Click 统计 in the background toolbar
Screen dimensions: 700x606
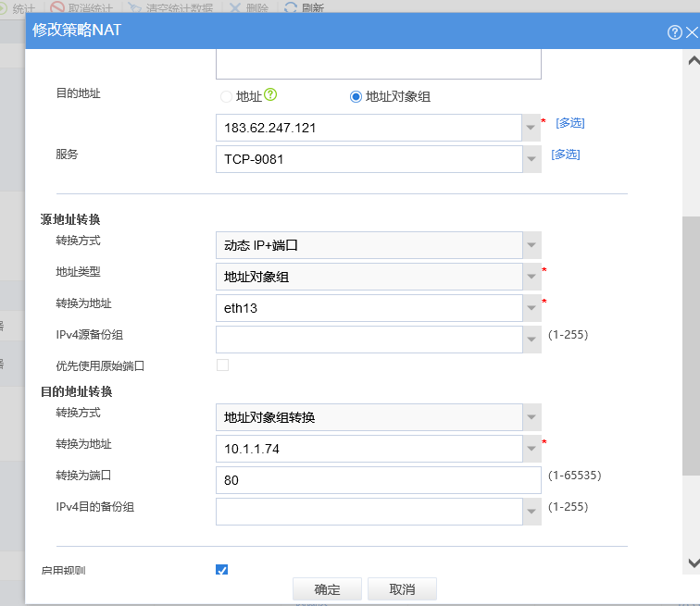[x=17, y=7]
